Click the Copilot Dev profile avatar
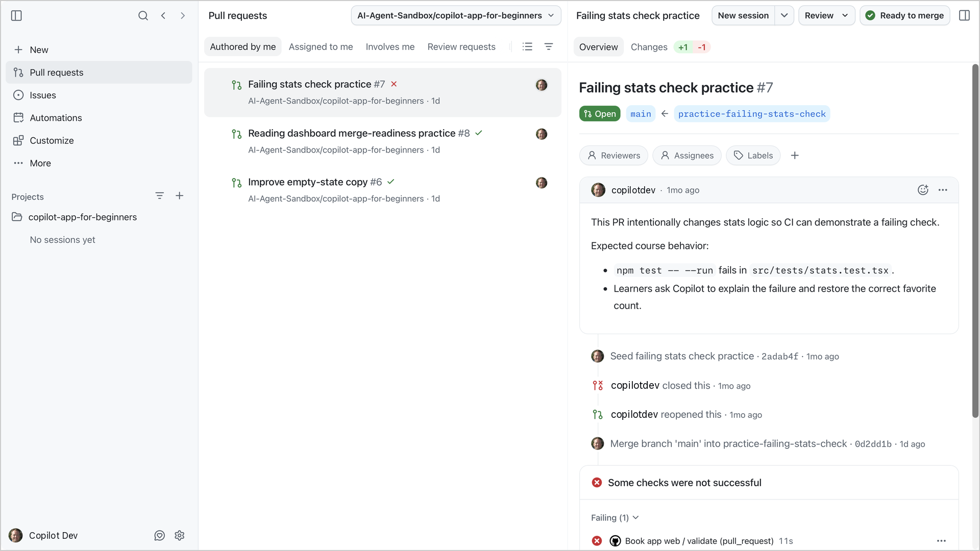The image size is (980, 551). pos(16,535)
